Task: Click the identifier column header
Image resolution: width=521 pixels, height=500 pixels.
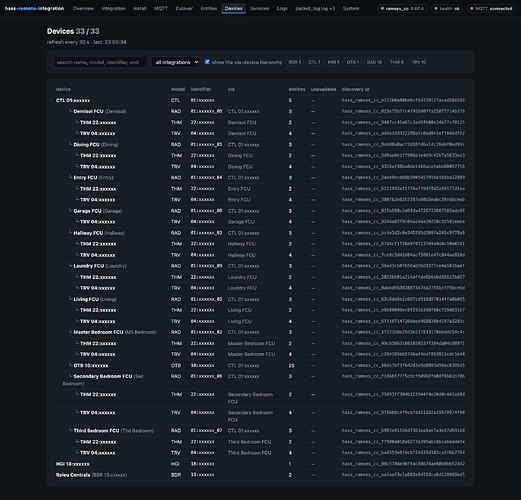Action: point(201,89)
